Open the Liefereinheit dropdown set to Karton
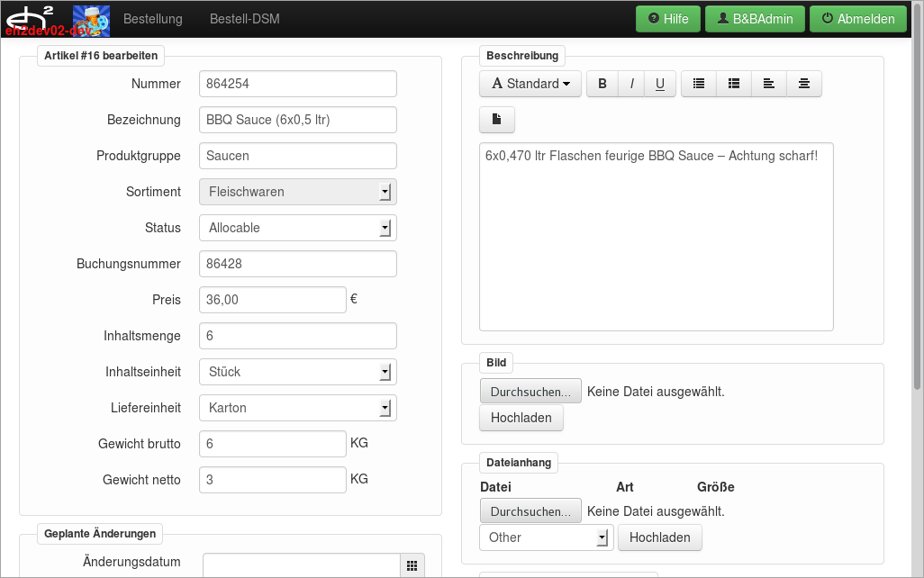924x578 pixels. (x=297, y=408)
